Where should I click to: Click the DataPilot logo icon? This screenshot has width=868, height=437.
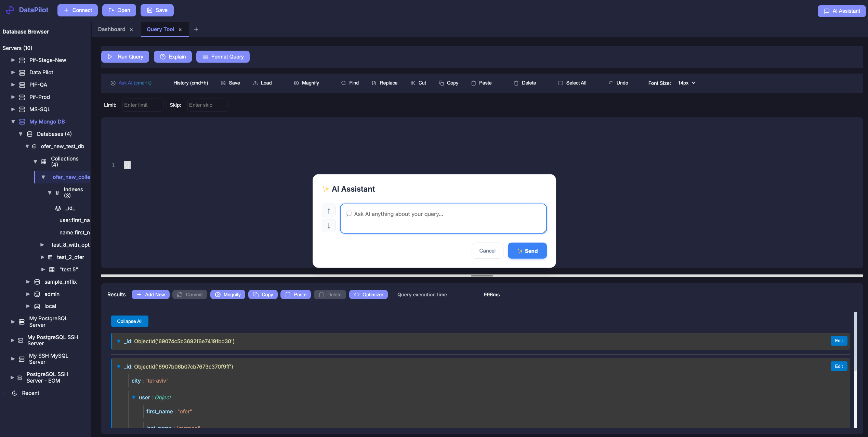[10, 10]
